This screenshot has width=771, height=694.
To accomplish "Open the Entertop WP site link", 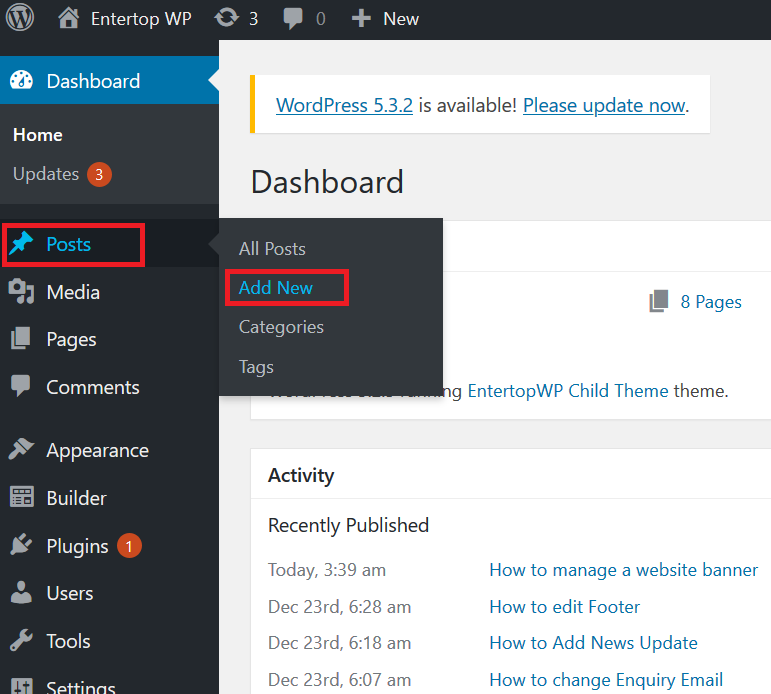I will pos(141,19).
